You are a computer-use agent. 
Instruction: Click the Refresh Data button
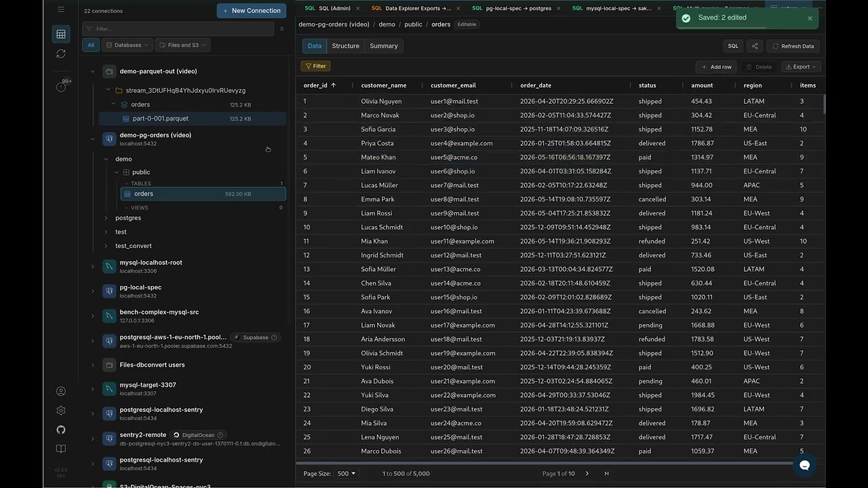pos(793,46)
